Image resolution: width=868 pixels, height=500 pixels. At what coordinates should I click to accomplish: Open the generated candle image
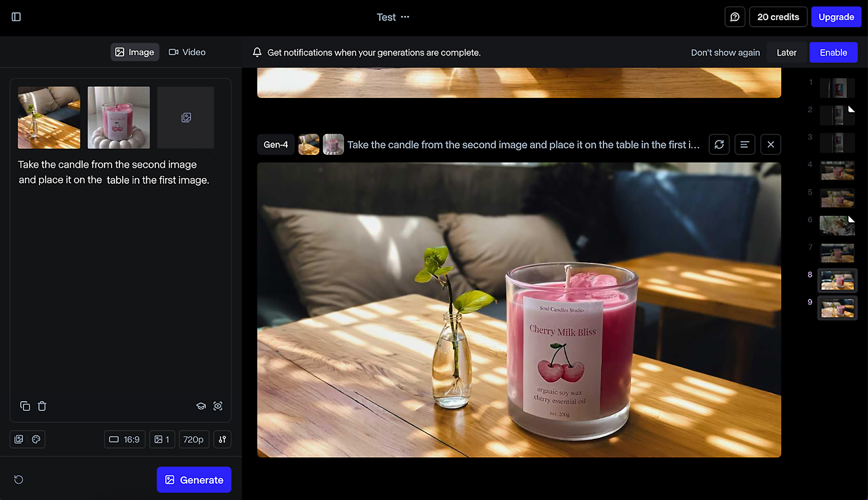(x=519, y=310)
